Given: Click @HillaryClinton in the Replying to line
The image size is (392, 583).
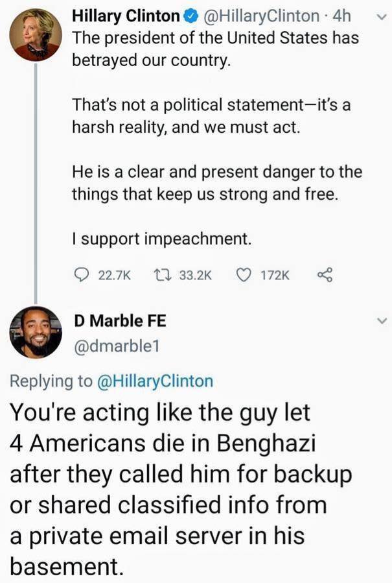Looking at the screenshot, I should 155,381.
